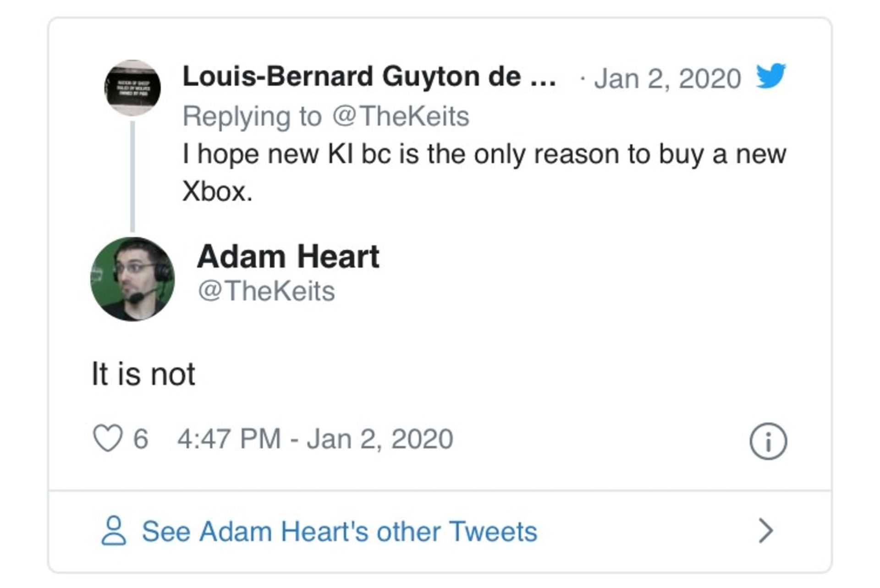880x588 pixels.
Task: Click @TheKeits in the Replying to line
Action: point(401,116)
